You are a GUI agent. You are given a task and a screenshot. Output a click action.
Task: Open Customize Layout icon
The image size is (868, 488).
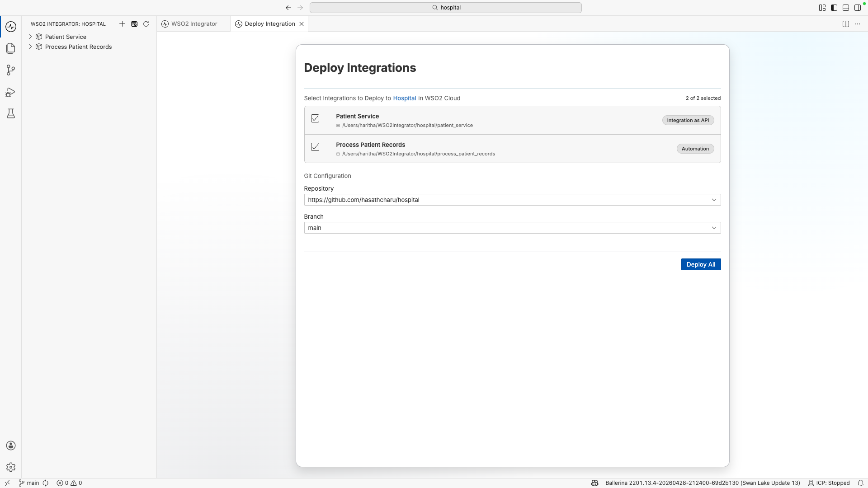[x=822, y=8]
